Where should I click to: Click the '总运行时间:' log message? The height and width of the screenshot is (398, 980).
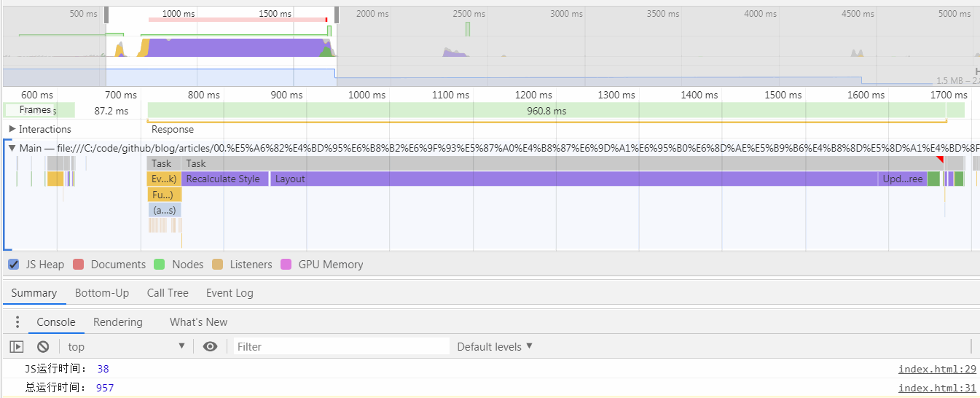tap(55, 388)
